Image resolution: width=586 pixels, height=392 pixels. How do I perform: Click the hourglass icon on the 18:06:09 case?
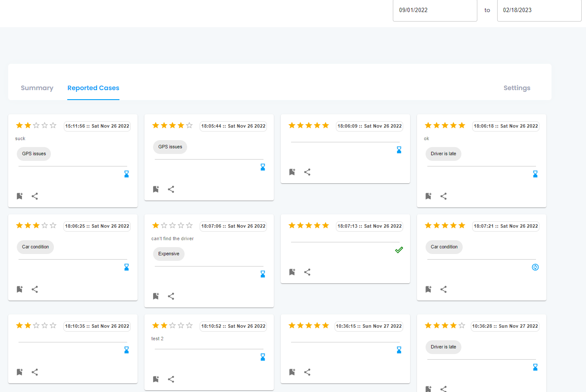(399, 150)
